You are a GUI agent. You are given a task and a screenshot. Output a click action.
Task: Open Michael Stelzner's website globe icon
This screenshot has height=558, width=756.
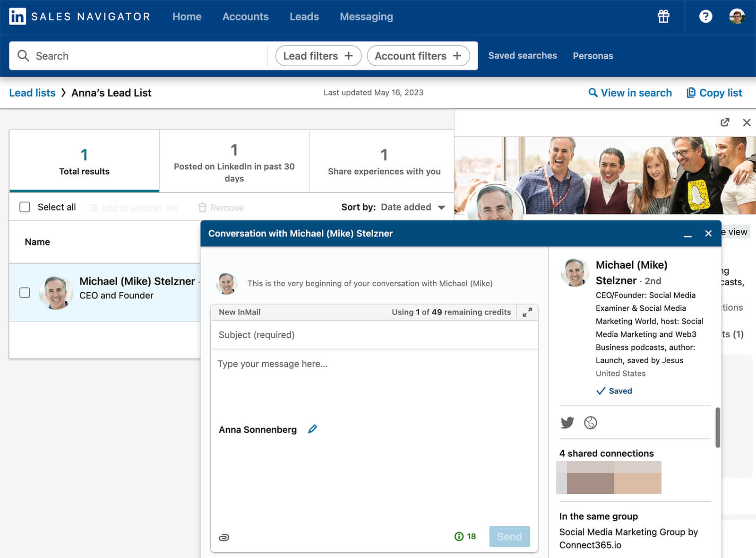click(x=591, y=422)
